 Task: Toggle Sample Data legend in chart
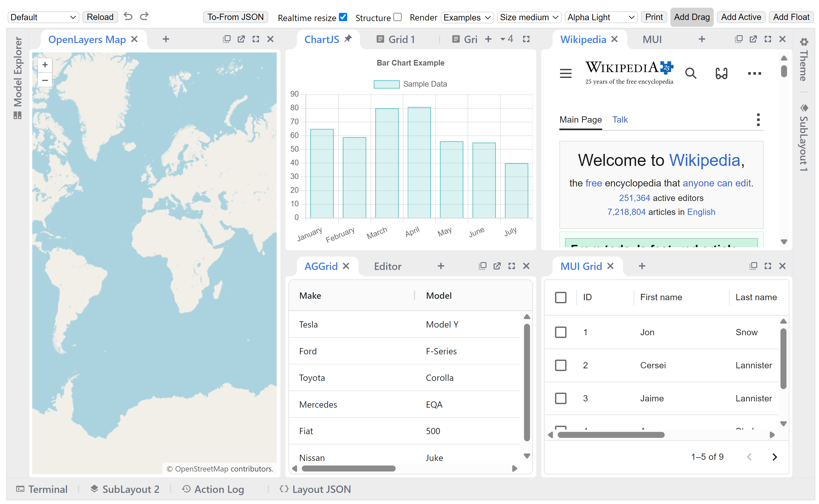pyautogui.click(x=410, y=84)
